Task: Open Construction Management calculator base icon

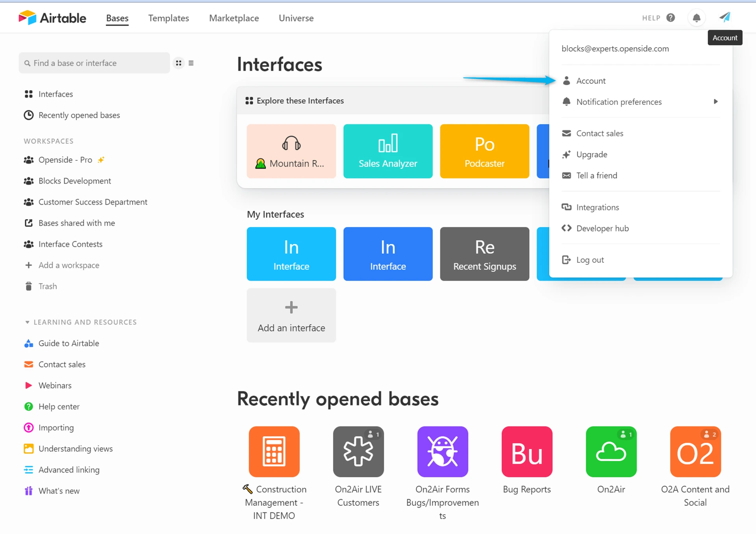Action: pyautogui.click(x=274, y=451)
